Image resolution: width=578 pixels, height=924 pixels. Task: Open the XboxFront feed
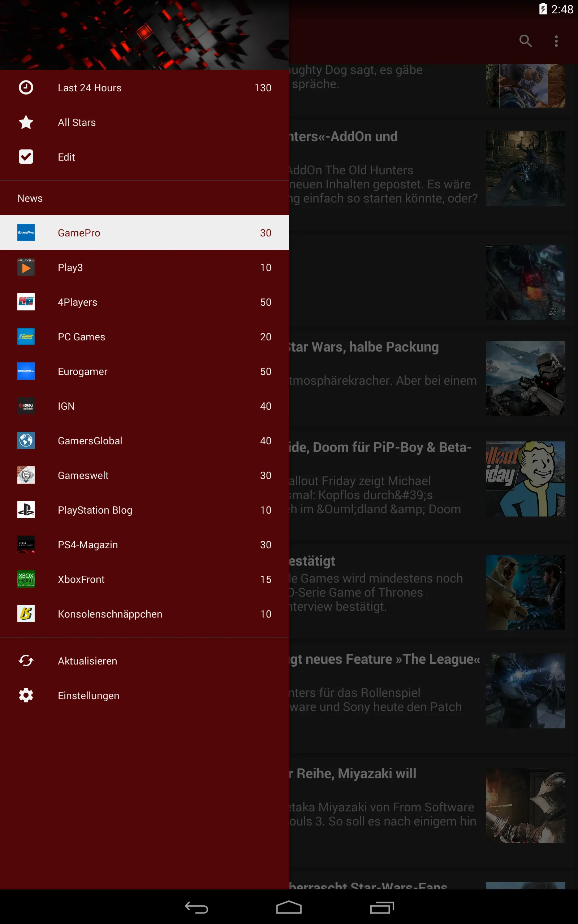[x=144, y=579]
